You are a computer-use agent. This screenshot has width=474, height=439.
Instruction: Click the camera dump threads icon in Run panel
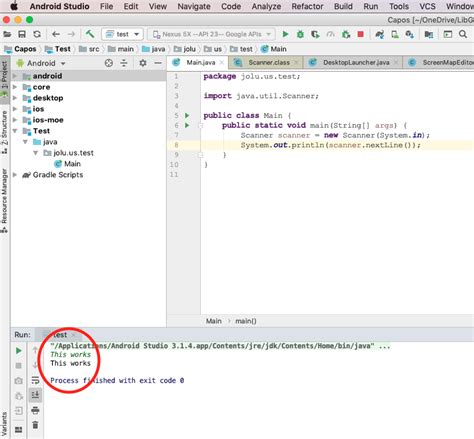point(19,381)
